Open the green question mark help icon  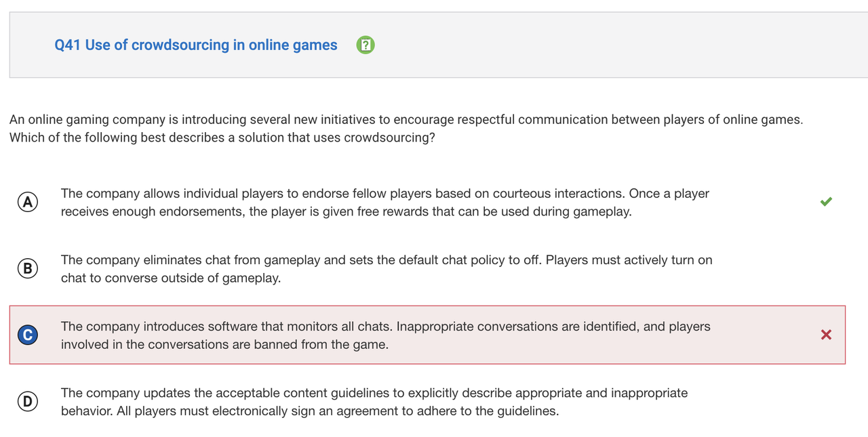point(366,45)
